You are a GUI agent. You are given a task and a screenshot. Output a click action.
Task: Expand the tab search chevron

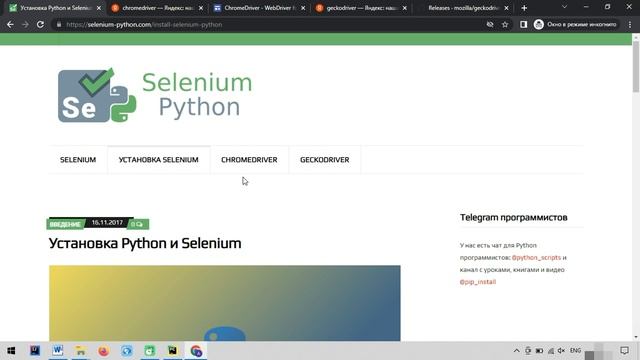[x=564, y=7]
